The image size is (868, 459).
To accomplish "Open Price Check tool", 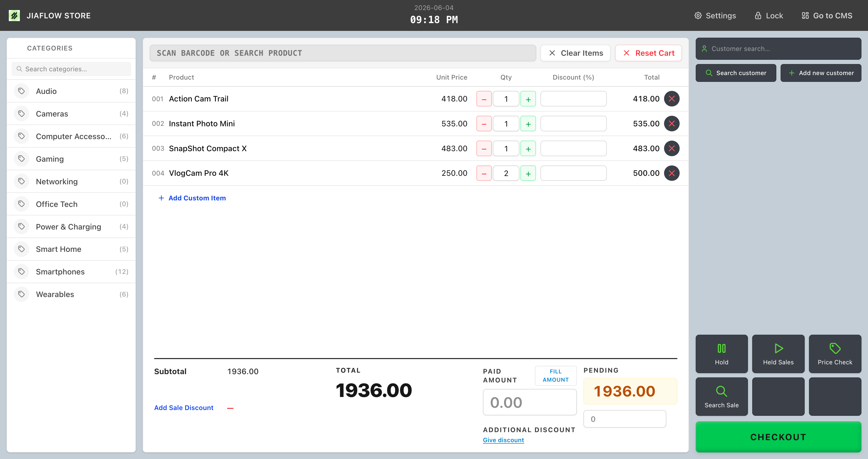I will pos(835,354).
